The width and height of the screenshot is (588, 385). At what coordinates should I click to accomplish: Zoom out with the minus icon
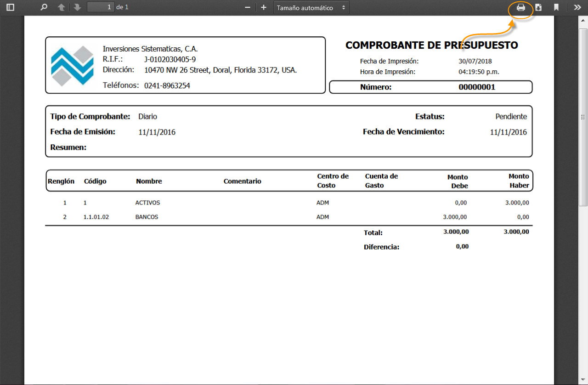coord(247,7)
